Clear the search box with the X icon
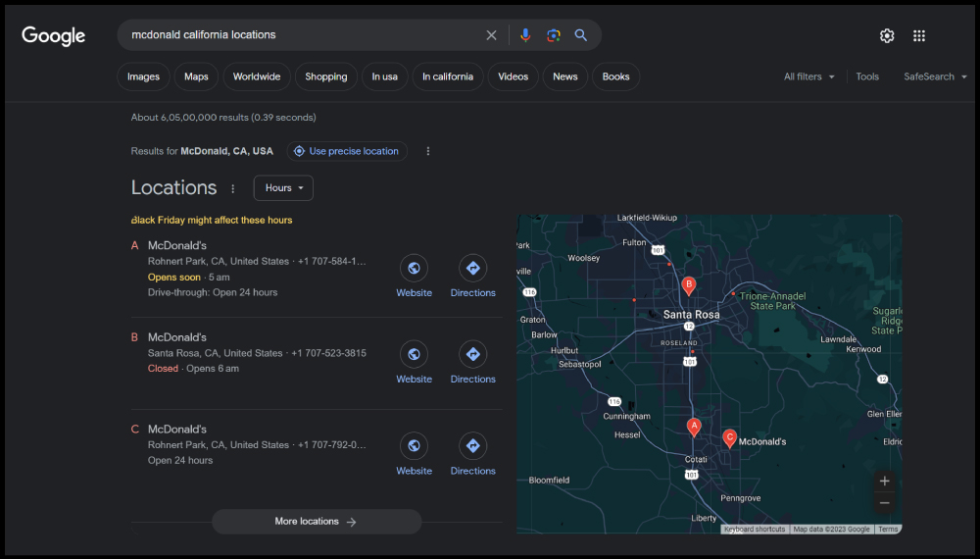This screenshot has width=980, height=559. tap(491, 35)
